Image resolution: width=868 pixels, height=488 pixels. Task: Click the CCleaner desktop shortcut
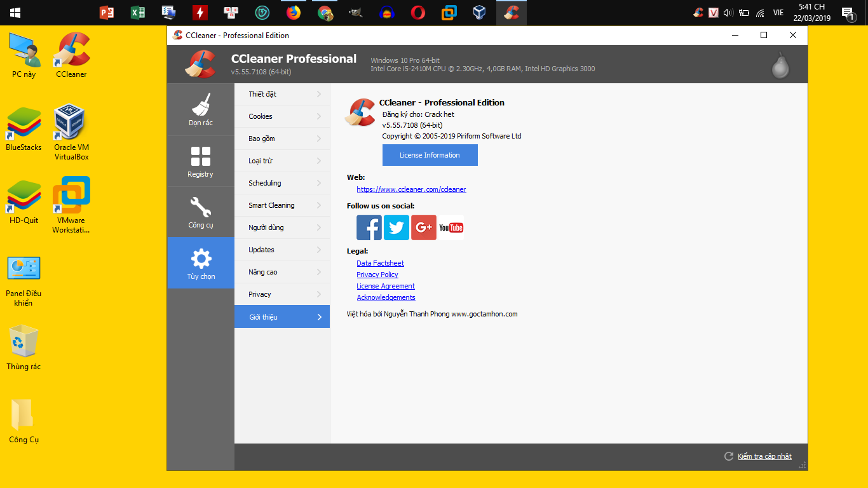[71, 55]
